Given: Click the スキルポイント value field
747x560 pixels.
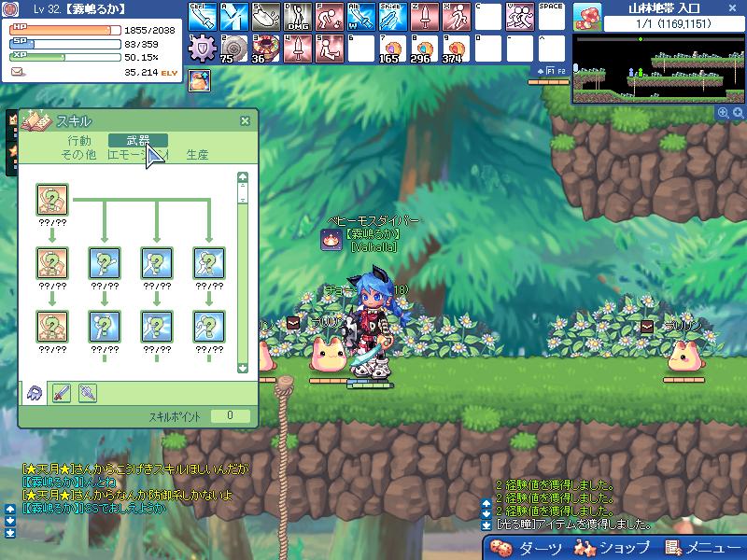Looking at the screenshot, I should pos(230,415).
